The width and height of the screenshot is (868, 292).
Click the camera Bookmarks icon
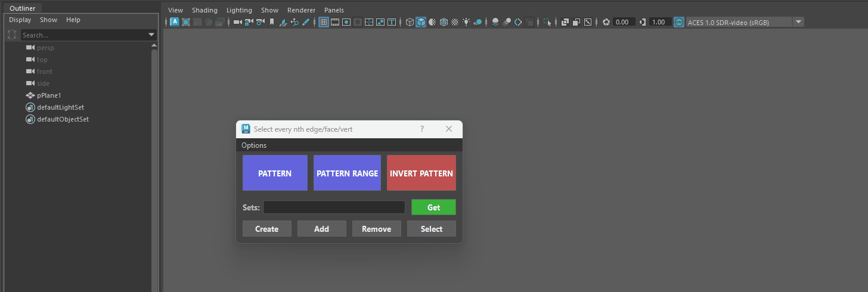(271, 22)
